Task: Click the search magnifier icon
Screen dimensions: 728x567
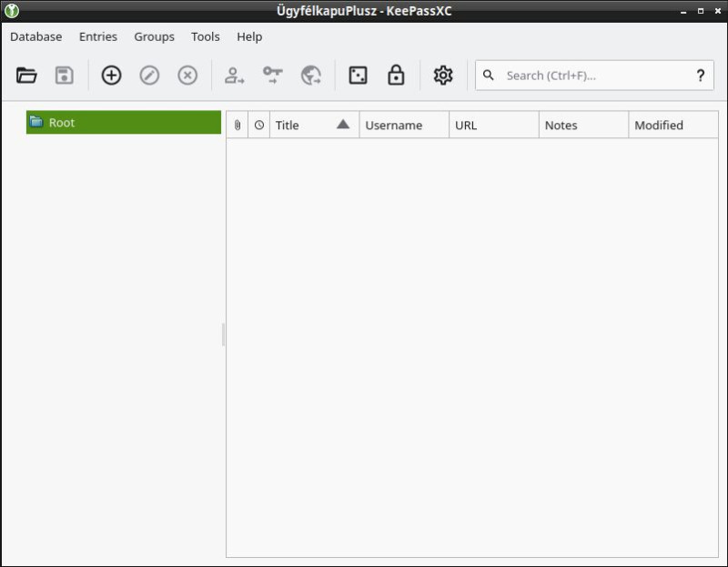Action: (488, 75)
